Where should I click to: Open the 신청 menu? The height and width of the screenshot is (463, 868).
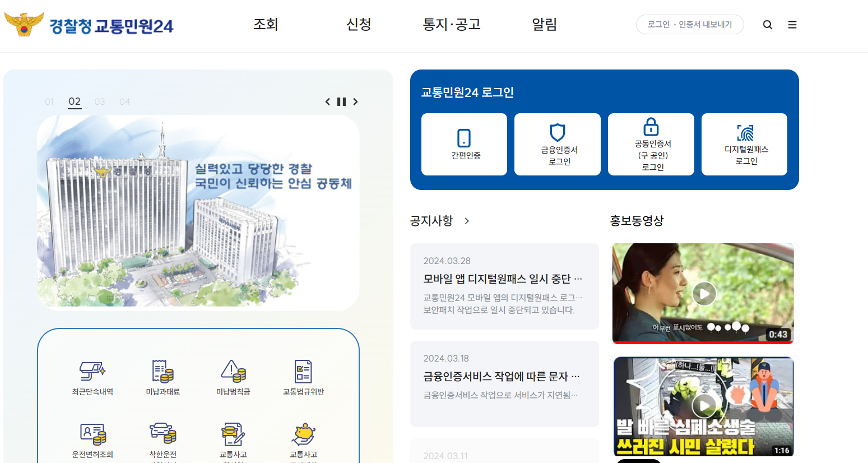tap(359, 25)
